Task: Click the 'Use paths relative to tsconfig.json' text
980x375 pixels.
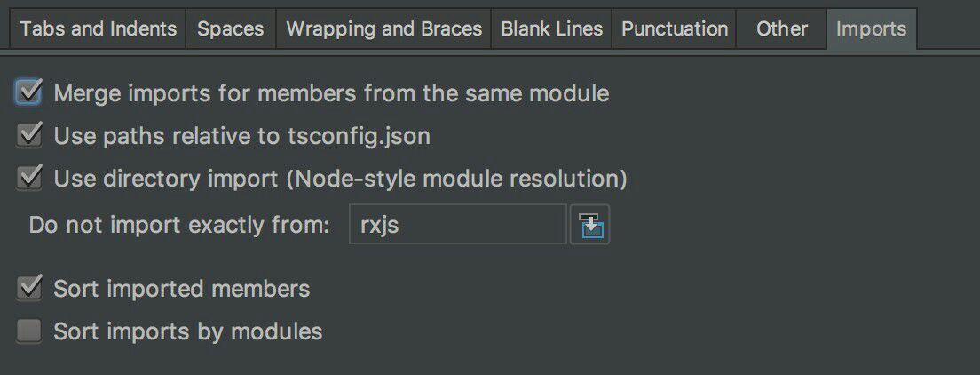Action: pyautogui.click(x=241, y=137)
